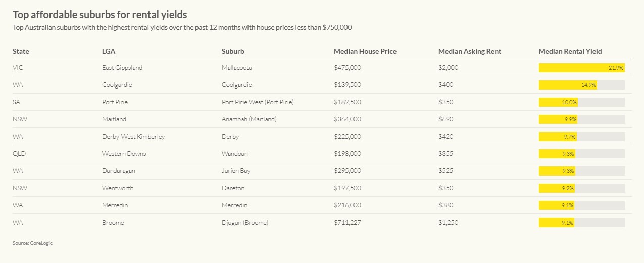Sort by Median House Price header
Screen dimensions: 644x263
365,51
